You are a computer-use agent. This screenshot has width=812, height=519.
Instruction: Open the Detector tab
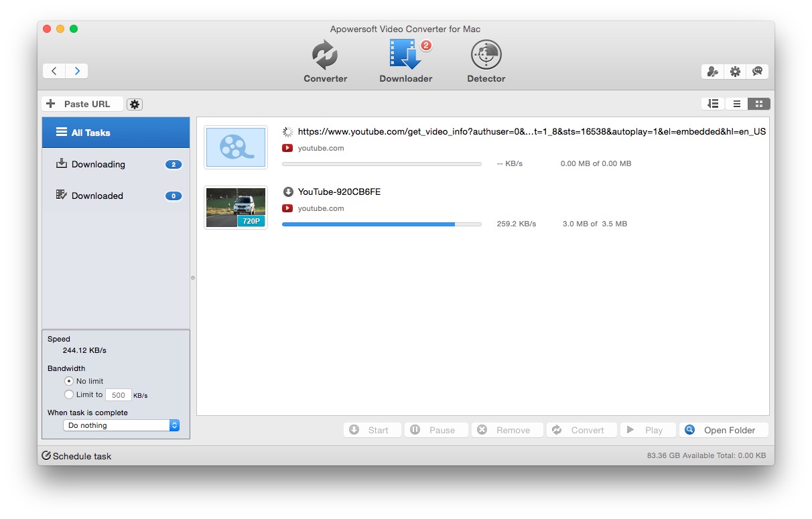486,62
